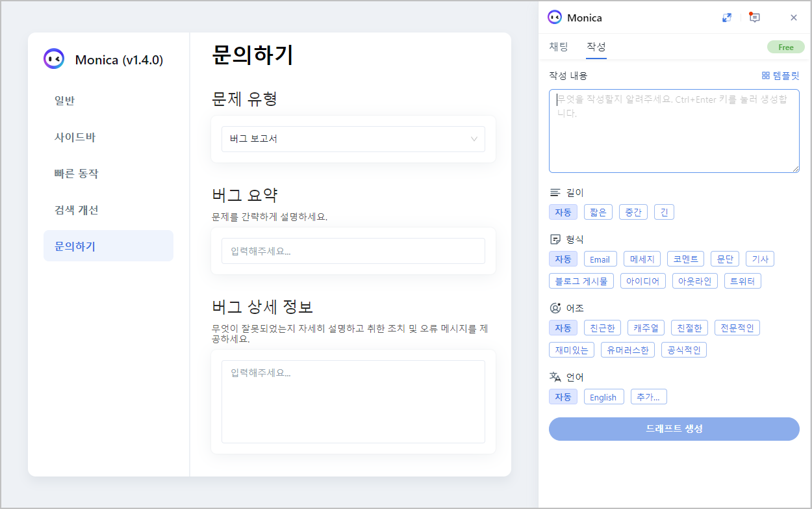
Task: Click the Monica (v1.4.0) logo in settings sidebar
Action: (x=54, y=59)
